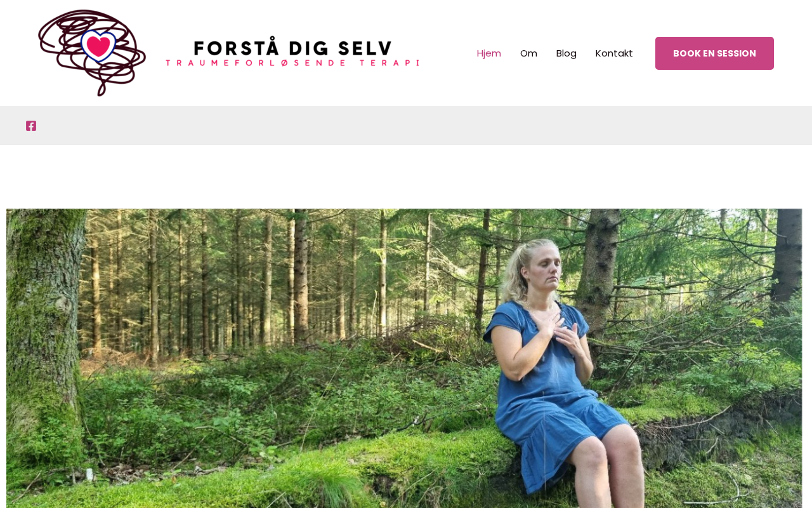Go to the Om page

pos(528,53)
